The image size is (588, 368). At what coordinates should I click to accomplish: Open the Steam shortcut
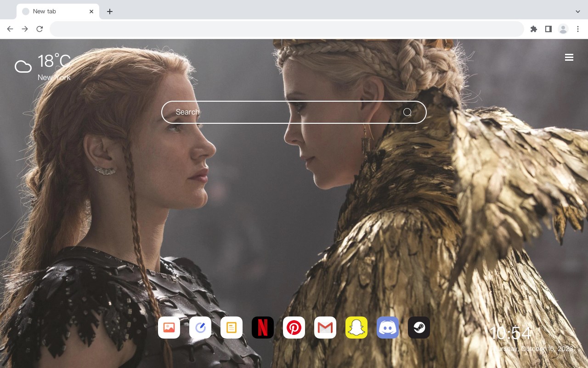coord(419,328)
